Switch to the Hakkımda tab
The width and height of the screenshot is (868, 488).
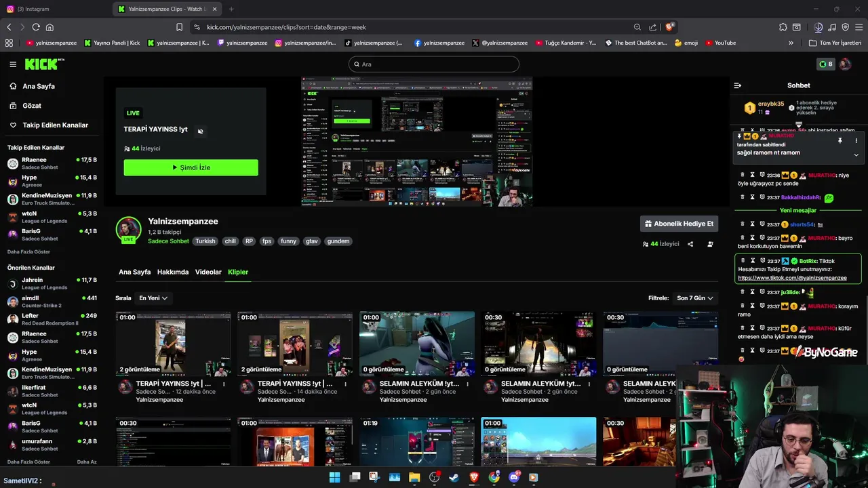click(173, 272)
